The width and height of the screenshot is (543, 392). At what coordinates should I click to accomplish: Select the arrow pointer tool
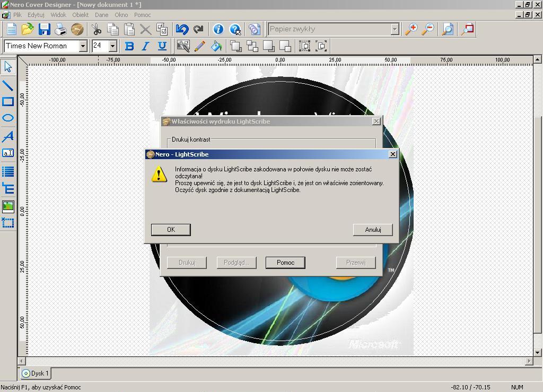[x=8, y=66]
